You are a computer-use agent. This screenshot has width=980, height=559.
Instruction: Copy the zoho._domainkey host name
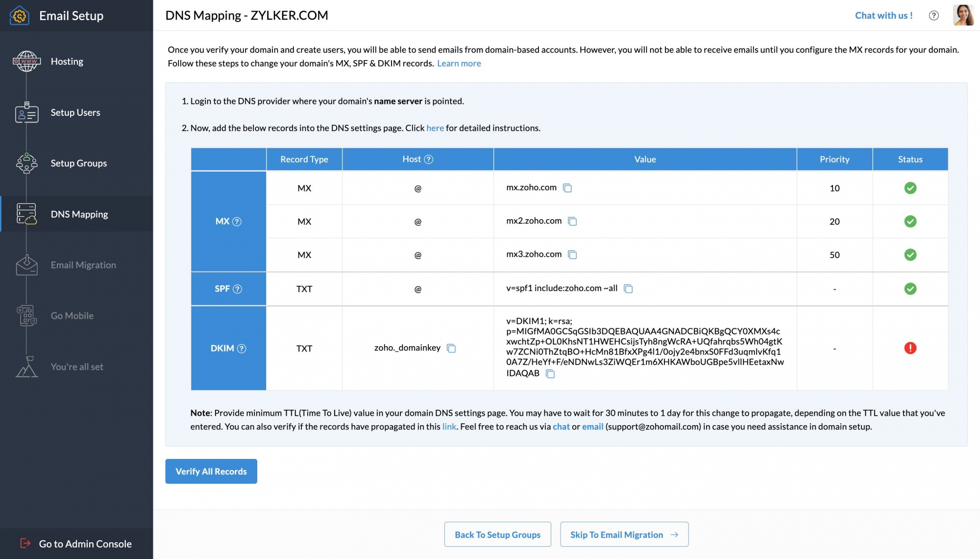(451, 348)
